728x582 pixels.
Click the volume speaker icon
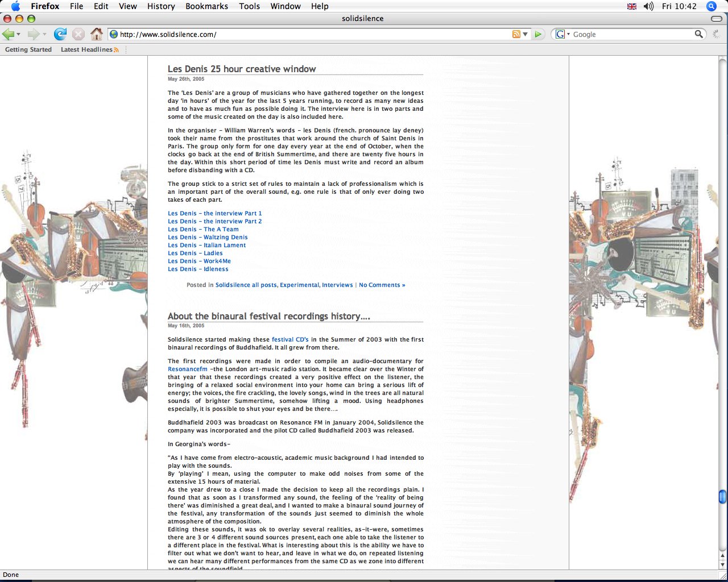(x=648, y=6)
